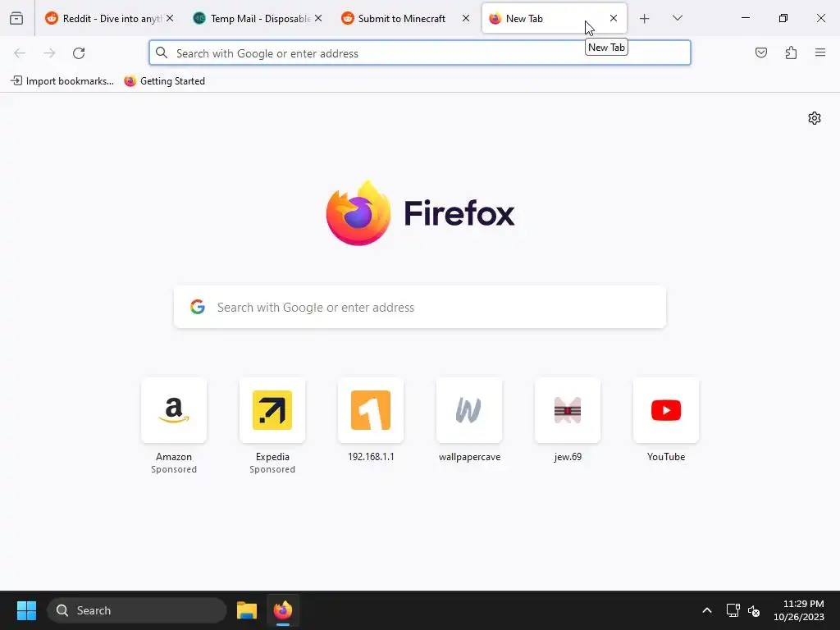This screenshot has width=840, height=630.
Task: Open the network status tray icon
Action: [x=733, y=610]
